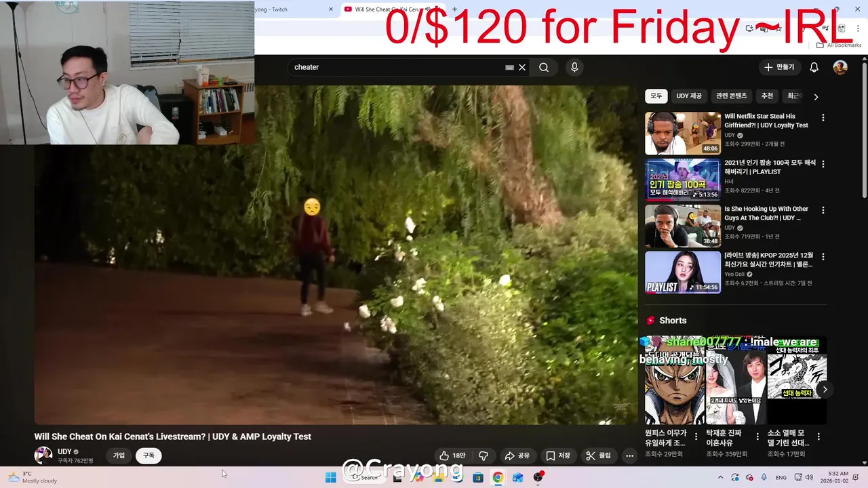868x488 pixels.
Task: Open options for KPOP 2025 live stream
Action: click(x=823, y=257)
